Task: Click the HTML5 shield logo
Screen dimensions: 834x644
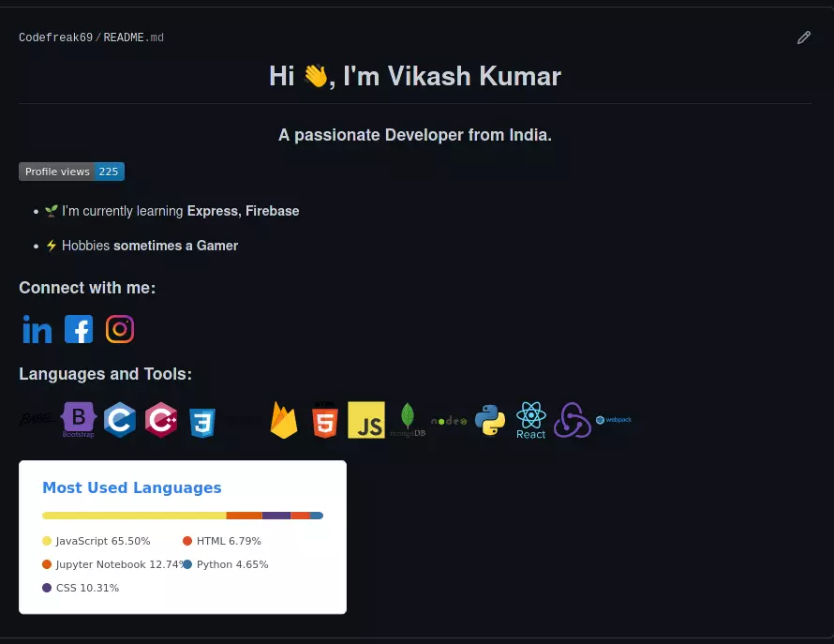Action: point(325,420)
